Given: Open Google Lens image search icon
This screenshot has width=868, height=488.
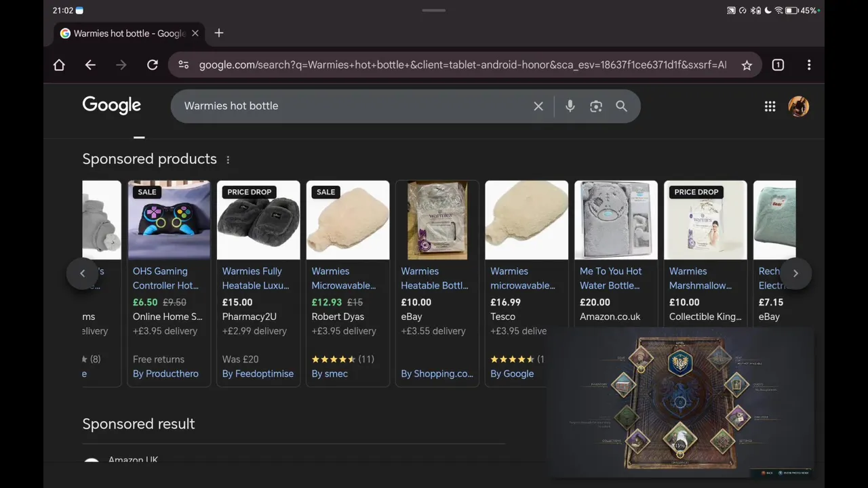Looking at the screenshot, I should [x=596, y=106].
